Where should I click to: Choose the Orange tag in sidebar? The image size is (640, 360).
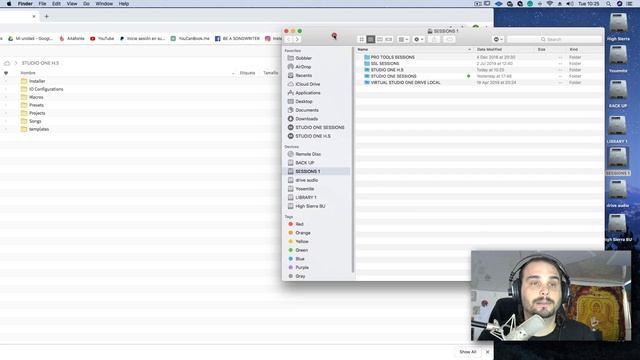pos(302,233)
